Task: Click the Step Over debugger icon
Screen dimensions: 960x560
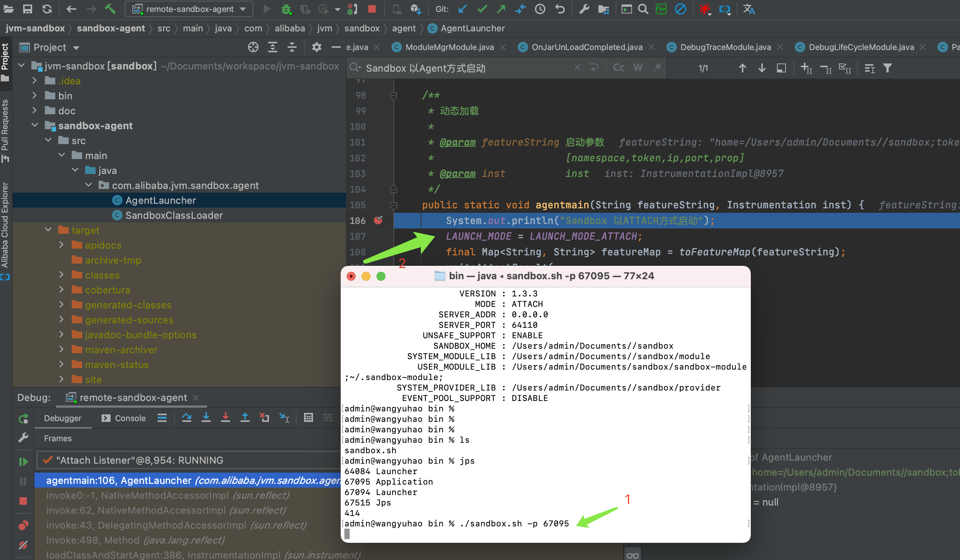Action: (186, 418)
